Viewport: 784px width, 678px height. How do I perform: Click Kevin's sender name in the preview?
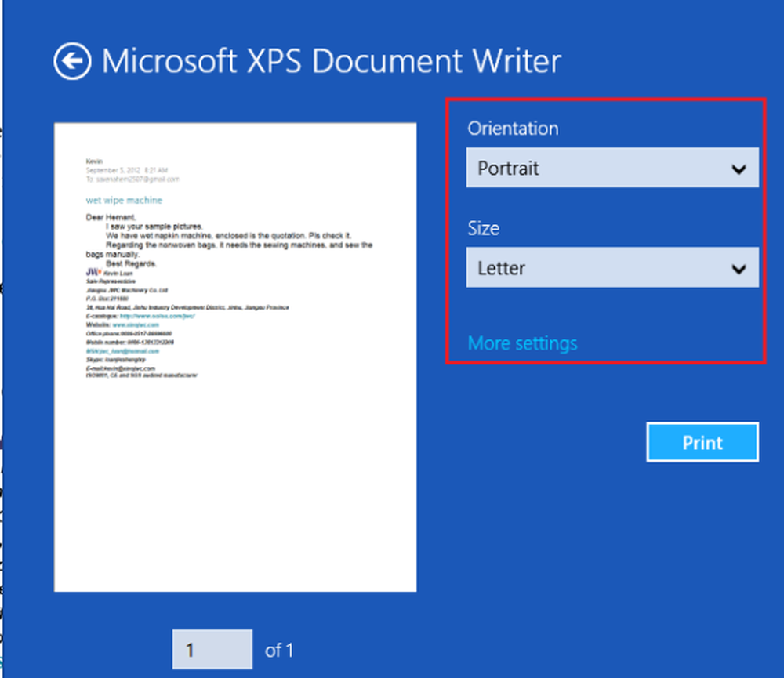point(93,161)
